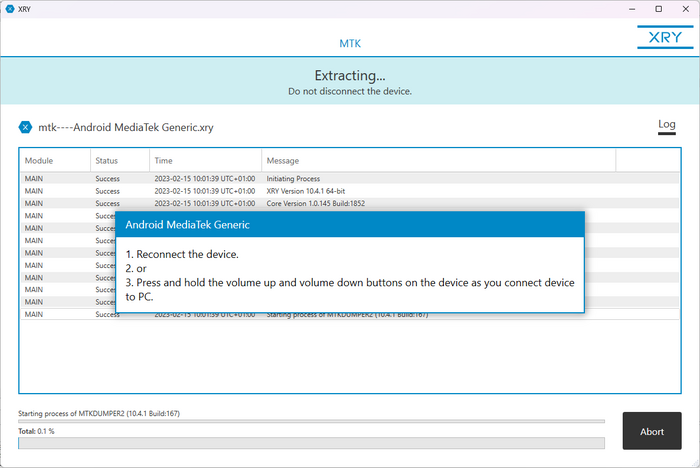Click the 'Android MediaTek Generic' dialog title
The height and width of the screenshot is (468, 700).
[188, 225]
